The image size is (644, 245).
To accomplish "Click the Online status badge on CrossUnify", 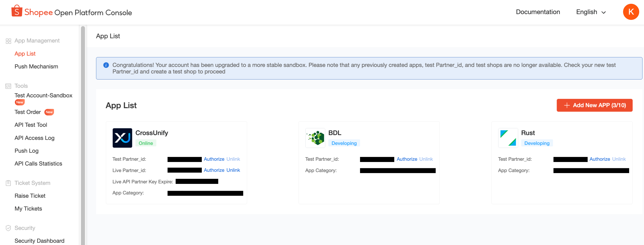I will tap(146, 143).
